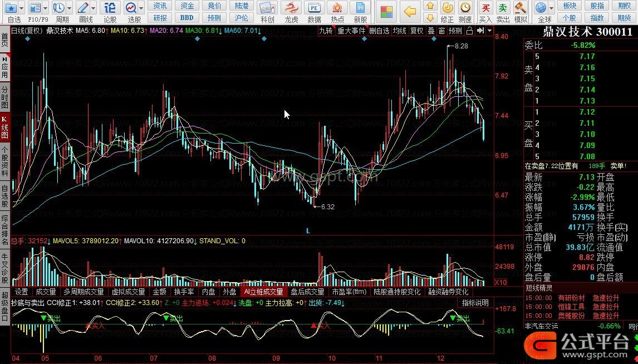Open the 论股 stock discussion icon

pos(110,8)
